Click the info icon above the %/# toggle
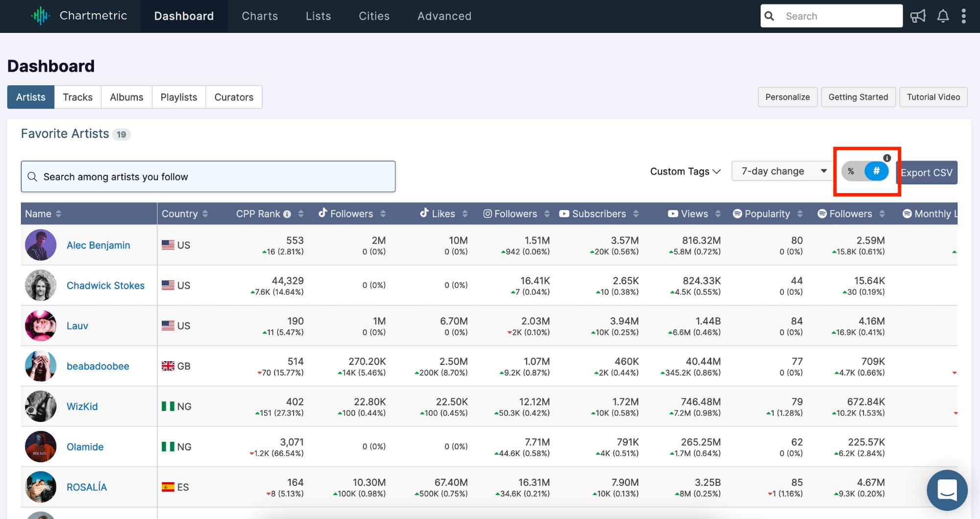 887,158
